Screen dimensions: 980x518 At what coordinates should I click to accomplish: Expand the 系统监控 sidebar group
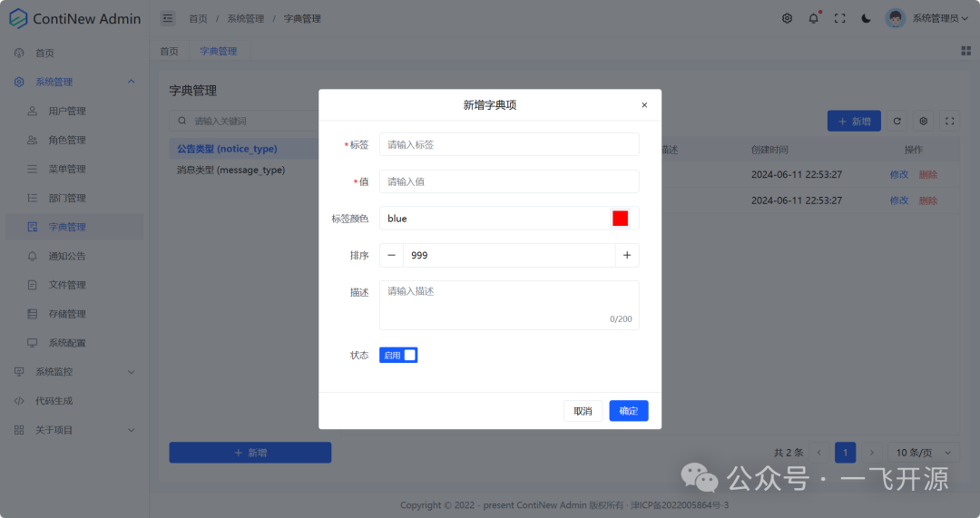pos(132,372)
